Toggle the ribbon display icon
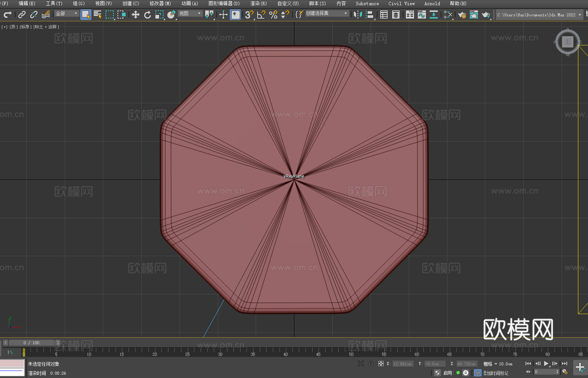Screen dimensions: 588x378 410,14
